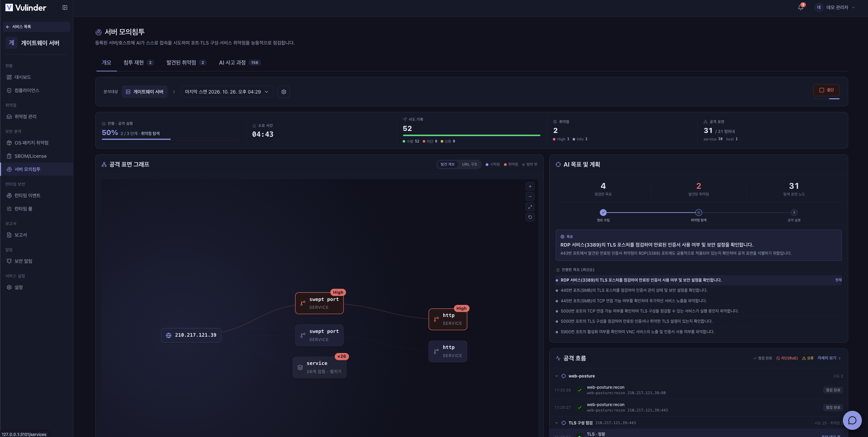Reset the graph layout icon

530,217
